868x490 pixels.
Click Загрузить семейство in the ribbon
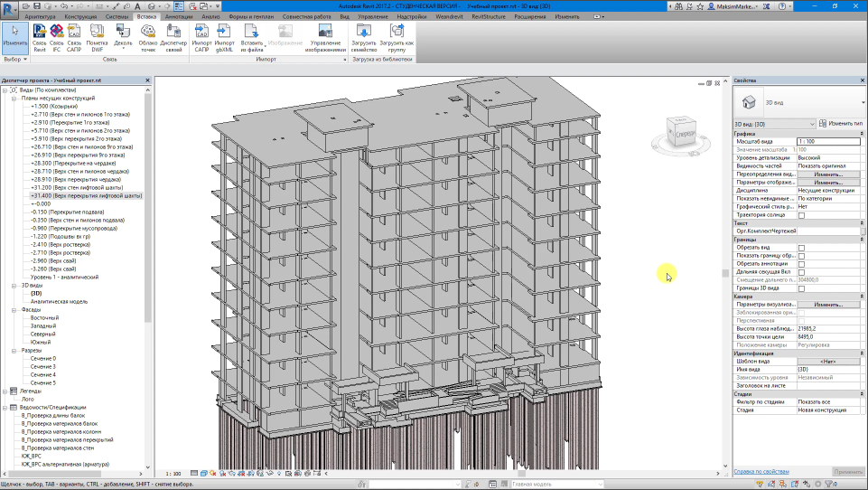pyautogui.click(x=364, y=38)
